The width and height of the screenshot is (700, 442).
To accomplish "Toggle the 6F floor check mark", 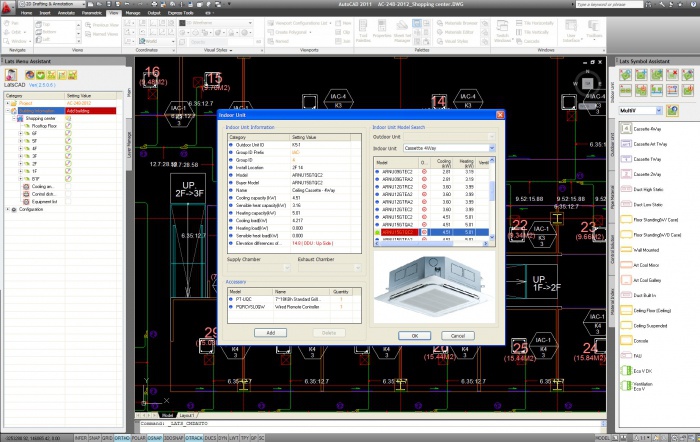I will [x=68, y=133].
